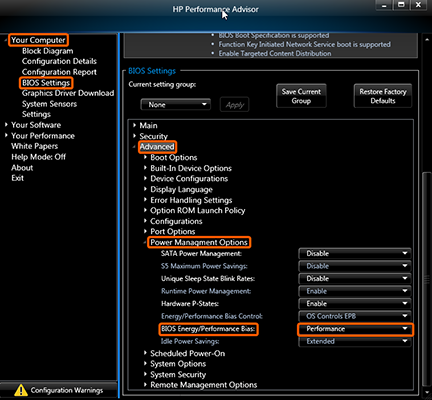Click Restore Factory Defaults button
Screen dimensions: 432x400
pyautogui.click(x=383, y=96)
